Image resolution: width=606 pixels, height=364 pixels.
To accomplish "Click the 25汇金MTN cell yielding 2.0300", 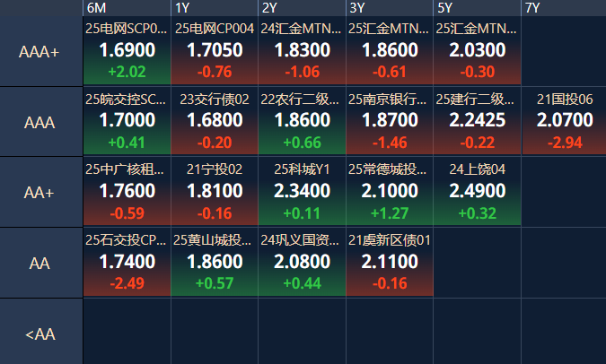I will pos(477,51).
